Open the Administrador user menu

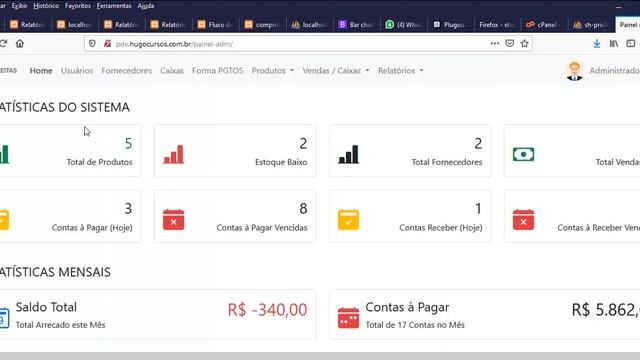click(615, 71)
